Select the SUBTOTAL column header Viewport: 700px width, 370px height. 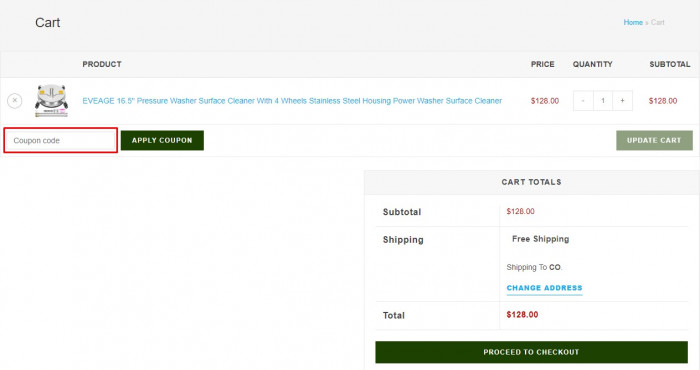coord(670,64)
